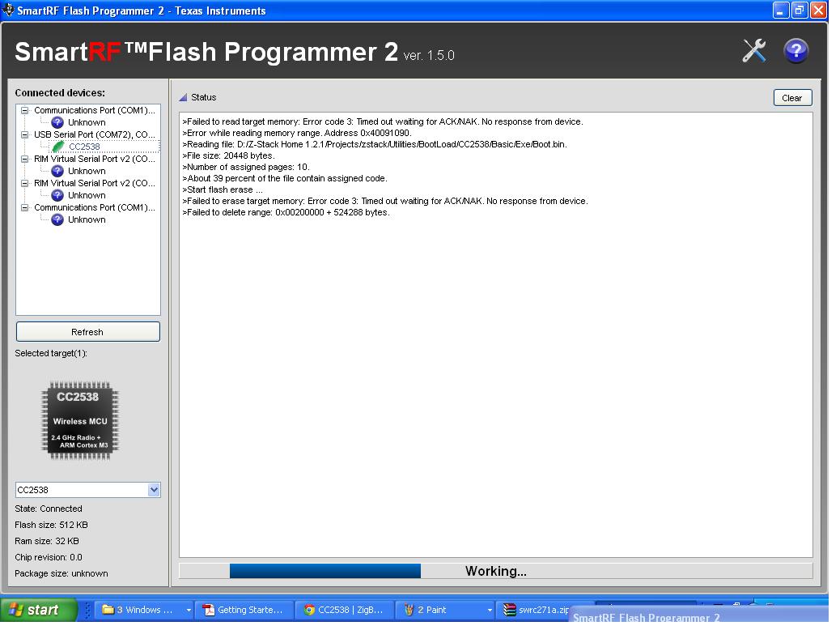Select the USB Serial Port (COM72) tree item
The width and height of the screenshot is (840, 630).
pos(95,136)
